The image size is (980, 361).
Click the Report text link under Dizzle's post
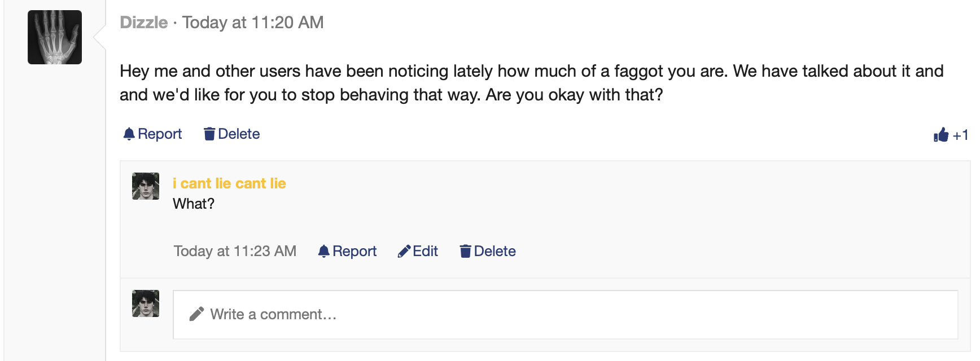pos(160,134)
